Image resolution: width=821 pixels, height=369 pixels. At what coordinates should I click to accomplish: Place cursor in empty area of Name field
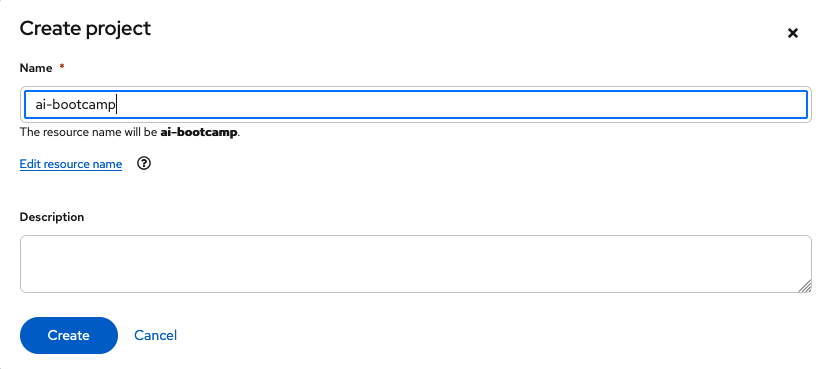click(461, 104)
